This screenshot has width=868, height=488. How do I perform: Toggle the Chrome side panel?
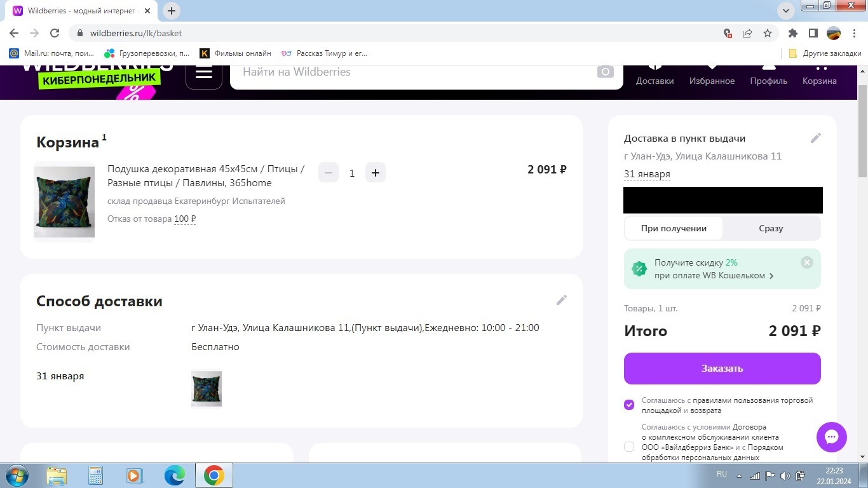pyautogui.click(x=813, y=33)
